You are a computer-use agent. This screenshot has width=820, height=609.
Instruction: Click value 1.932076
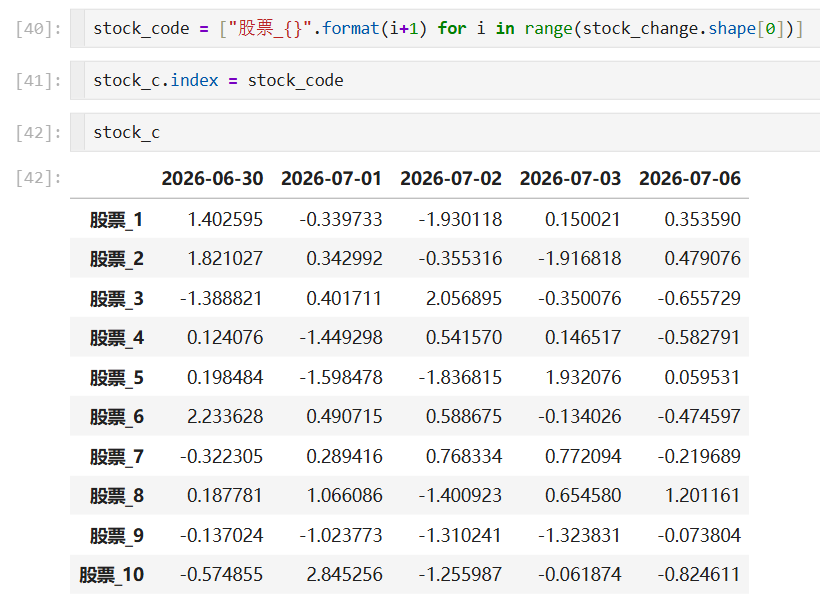(x=583, y=377)
